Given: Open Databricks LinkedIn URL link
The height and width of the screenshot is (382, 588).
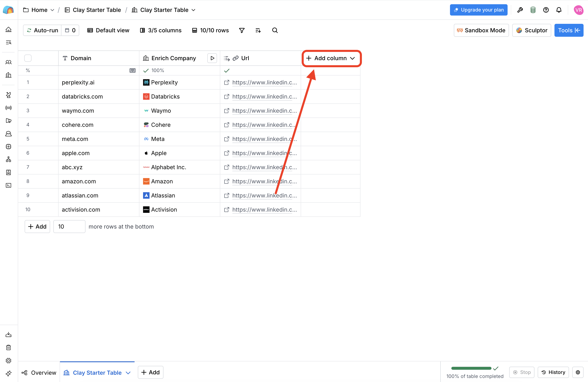Looking at the screenshot, I should tap(265, 97).
